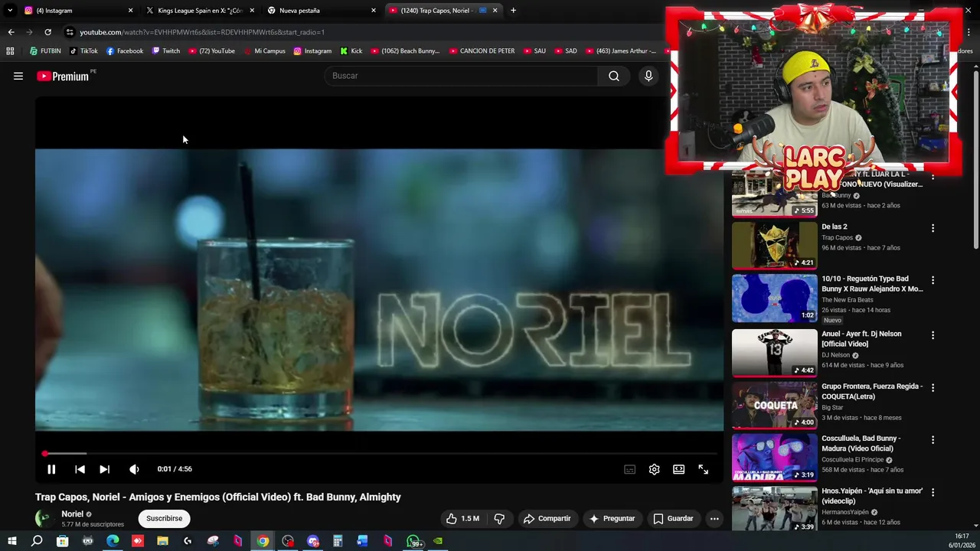Open player settings gear
980x551 pixels.
(654, 469)
